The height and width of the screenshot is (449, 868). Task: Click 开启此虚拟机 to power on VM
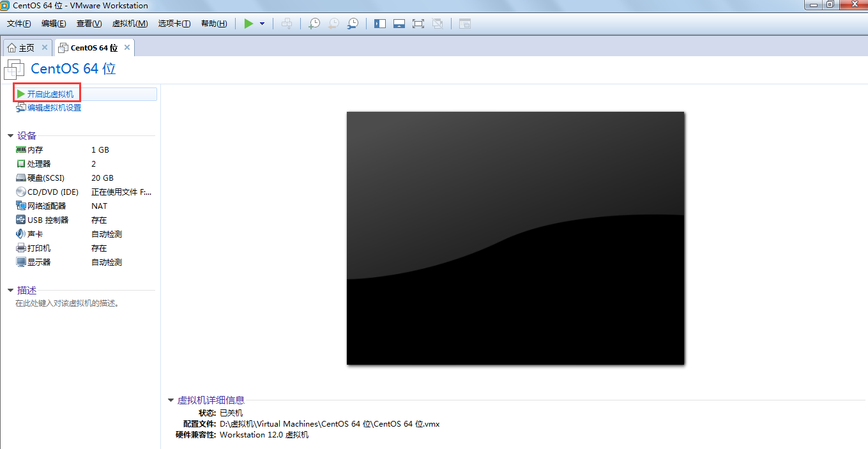pyautogui.click(x=50, y=94)
